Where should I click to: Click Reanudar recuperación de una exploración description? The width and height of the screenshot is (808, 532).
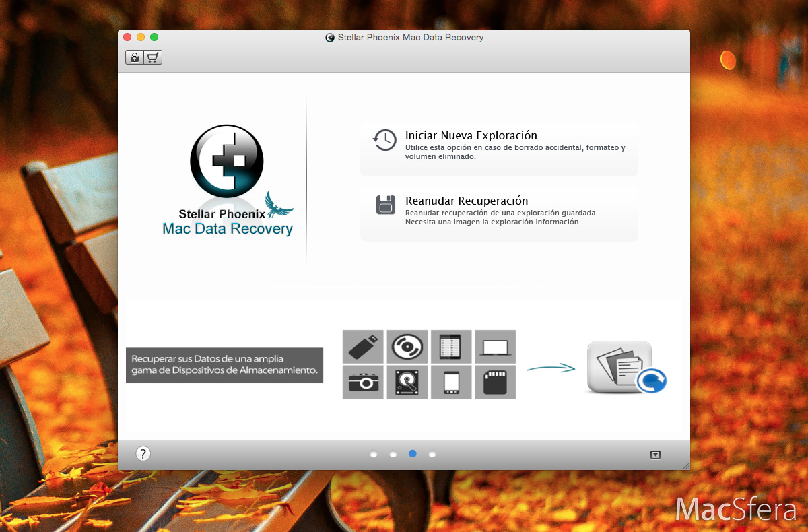pos(502,217)
